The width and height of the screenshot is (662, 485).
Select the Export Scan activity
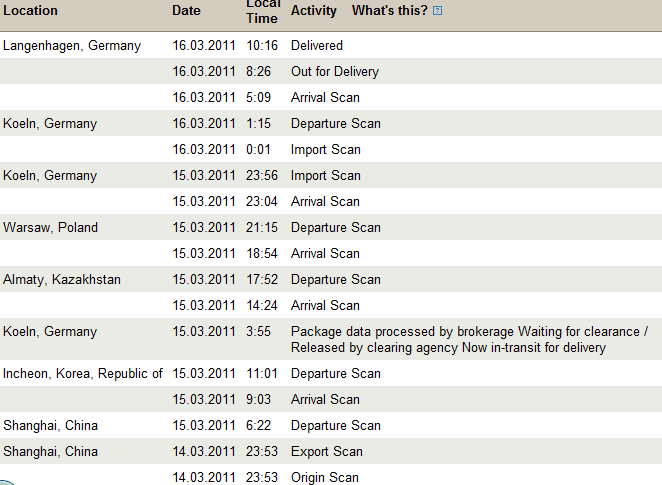pos(327,452)
